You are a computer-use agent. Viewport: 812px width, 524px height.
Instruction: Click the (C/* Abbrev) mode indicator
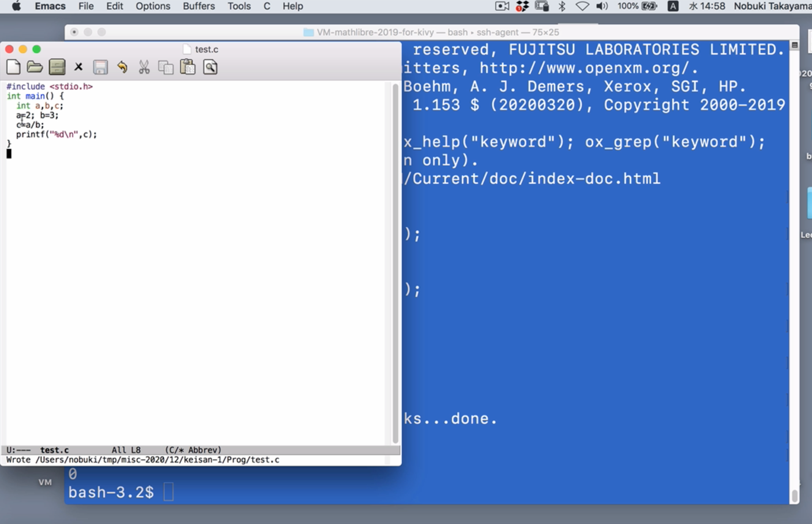click(193, 450)
